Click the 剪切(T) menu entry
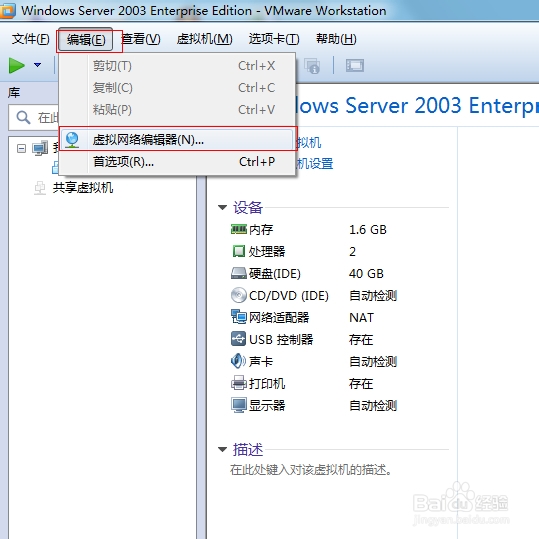This screenshot has height=539, width=539. pyautogui.click(x=177, y=66)
